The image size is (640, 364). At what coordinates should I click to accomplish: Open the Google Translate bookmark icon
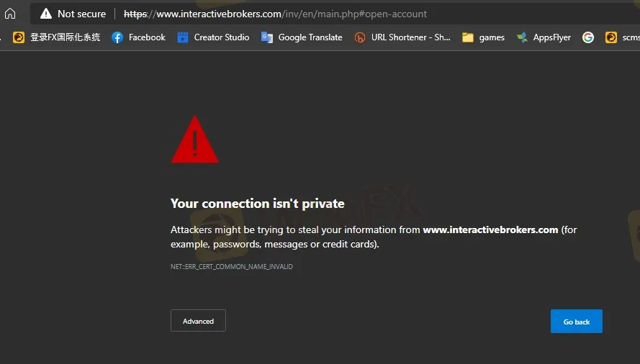pyautogui.click(x=267, y=37)
